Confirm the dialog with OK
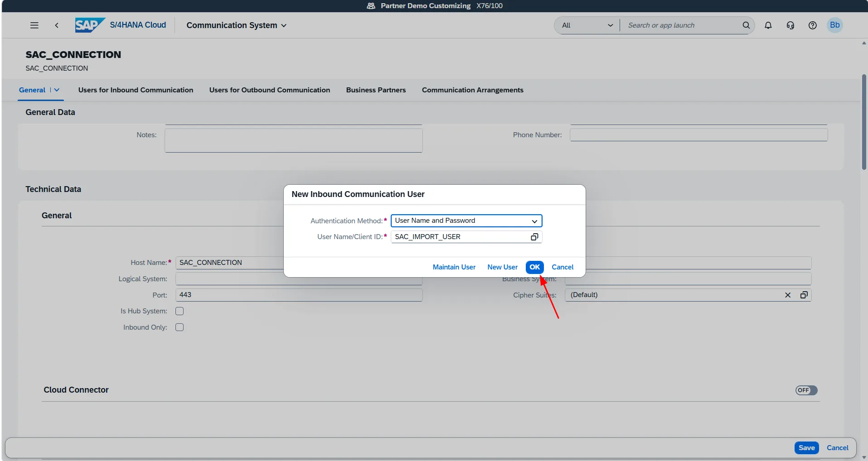 tap(535, 267)
